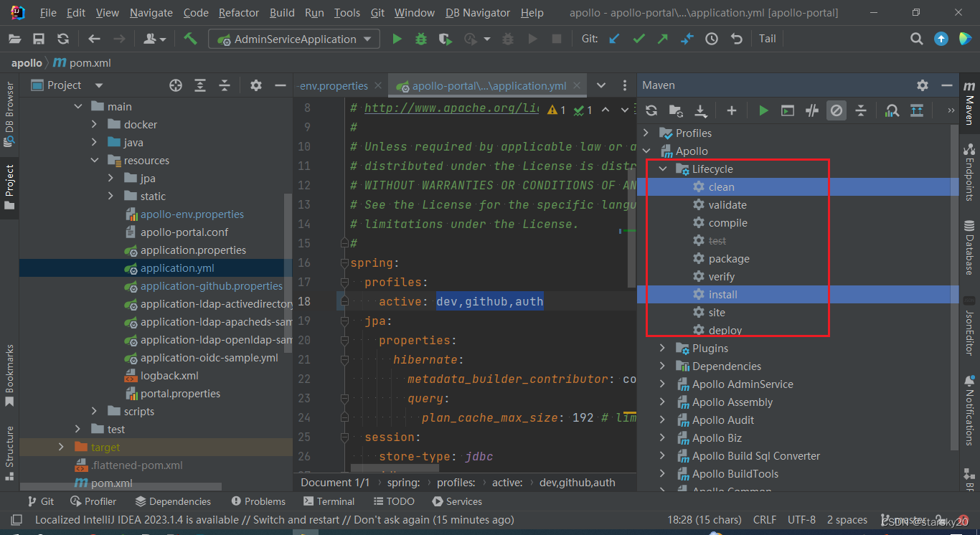
Task: Click the Git Commit checkmark
Action: tap(639, 39)
